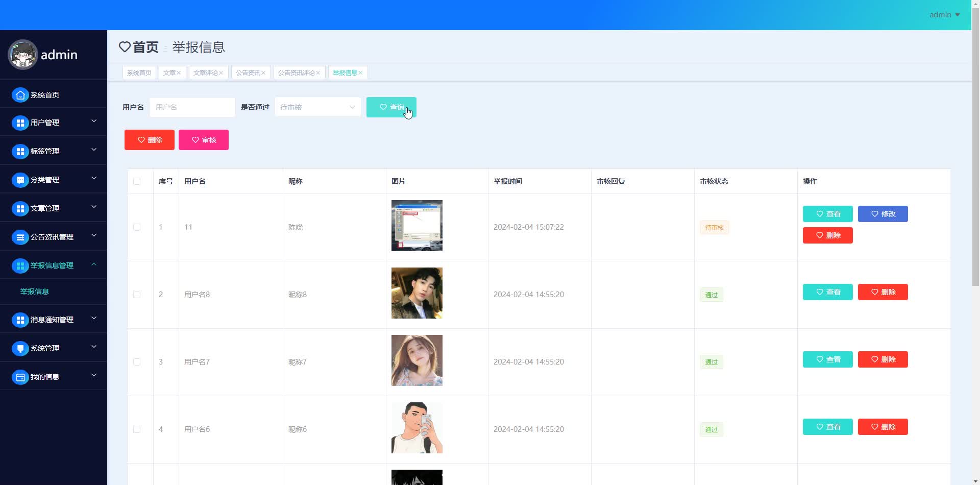Expand the 消息通知管理 menu chevron
Viewport: 980px width, 485px height.
pyautogui.click(x=94, y=318)
